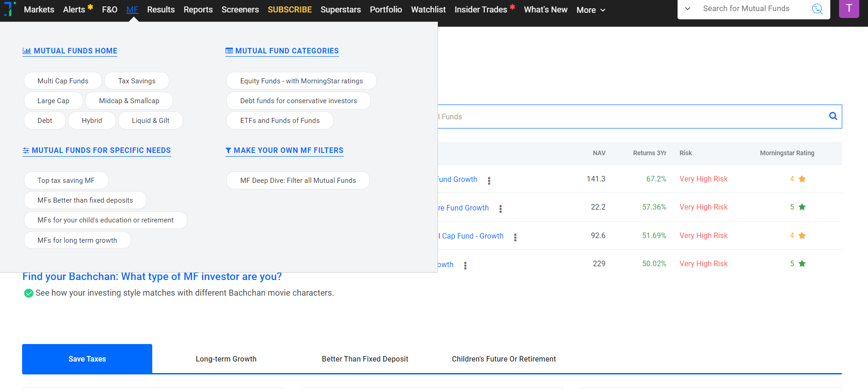The image size is (868, 391).
Task: Select the Better Than Fixed Deposit tab
Action: click(x=365, y=359)
